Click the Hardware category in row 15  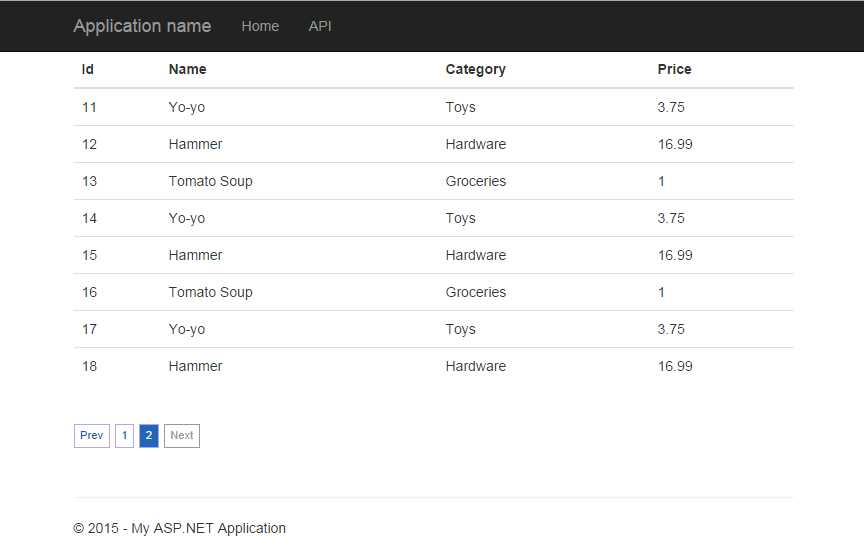[x=475, y=255]
